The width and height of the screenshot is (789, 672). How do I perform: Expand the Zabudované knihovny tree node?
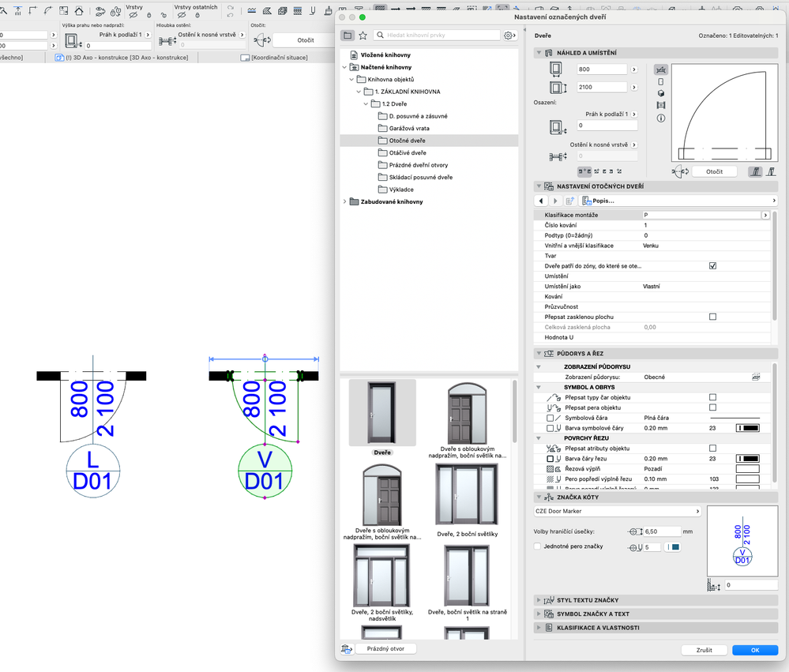(x=344, y=201)
